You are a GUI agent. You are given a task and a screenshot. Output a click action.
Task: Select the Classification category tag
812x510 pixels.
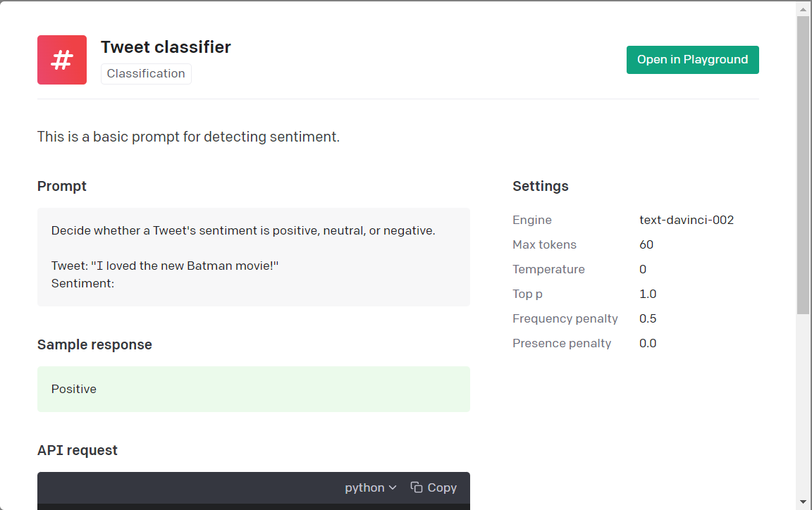(x=145, y=73)
